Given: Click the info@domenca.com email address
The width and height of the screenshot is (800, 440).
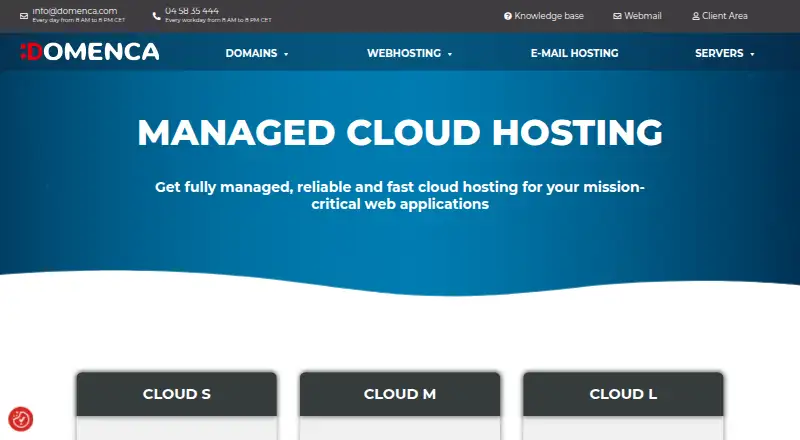Looking at the screenshot, I should pos(75,11).
